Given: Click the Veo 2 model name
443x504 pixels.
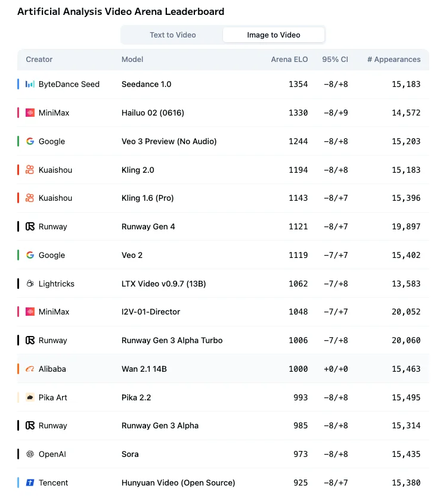Looking at the screenshot, I should pyautogui.click(x=132, y=255).
